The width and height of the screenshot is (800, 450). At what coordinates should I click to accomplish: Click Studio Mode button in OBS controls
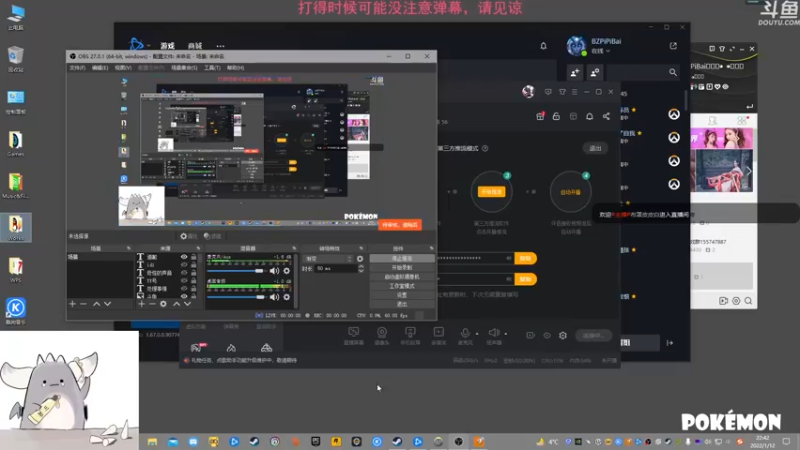pos(402,286)
